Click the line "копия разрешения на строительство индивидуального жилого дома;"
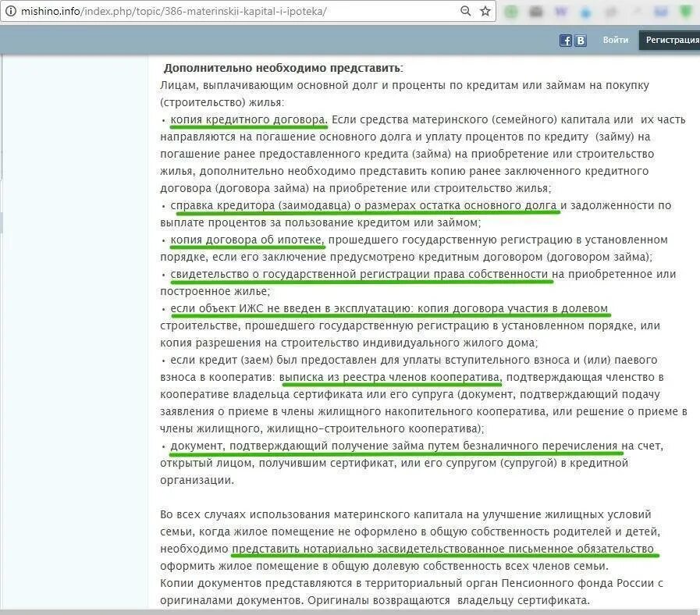 click(x=349, y=343)
